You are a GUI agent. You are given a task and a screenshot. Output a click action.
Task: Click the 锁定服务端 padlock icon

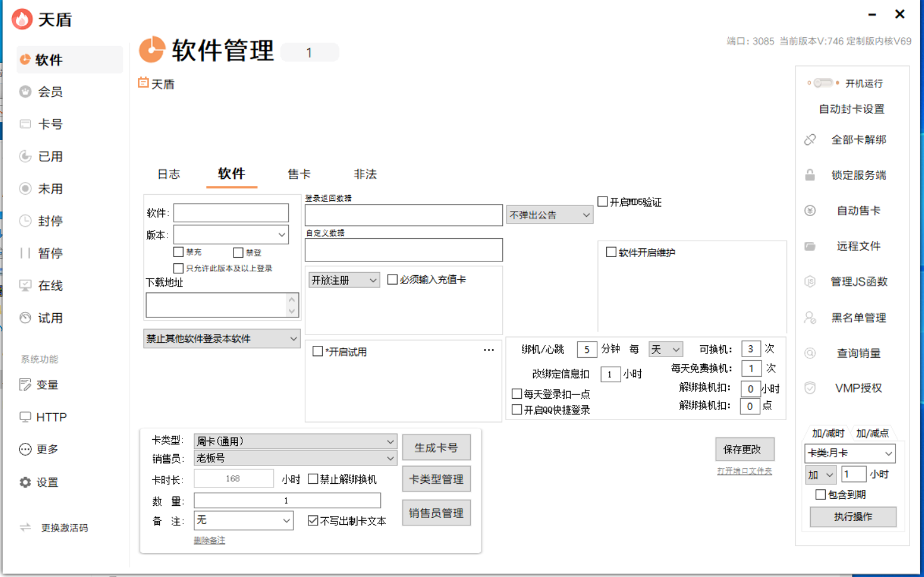[810, 175]
